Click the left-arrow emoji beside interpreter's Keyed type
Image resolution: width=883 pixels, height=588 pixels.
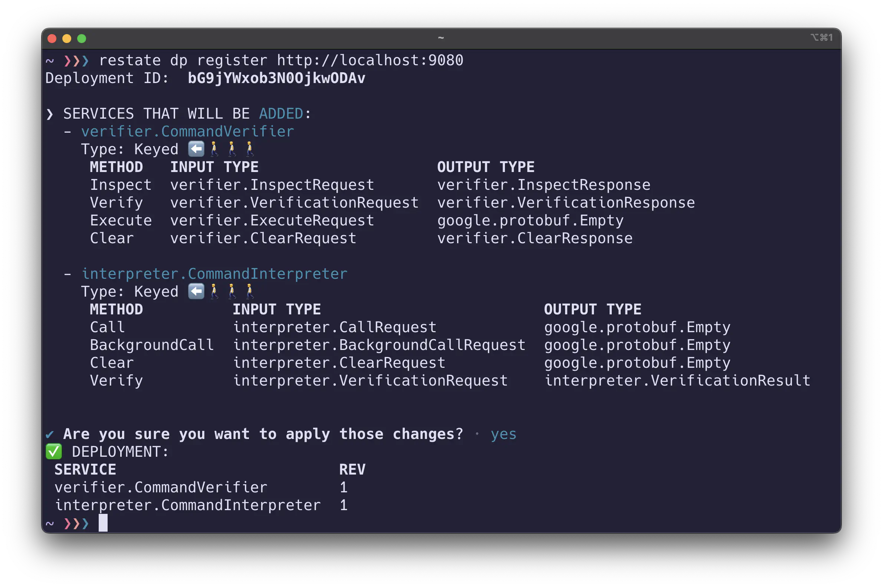(196, 291)
